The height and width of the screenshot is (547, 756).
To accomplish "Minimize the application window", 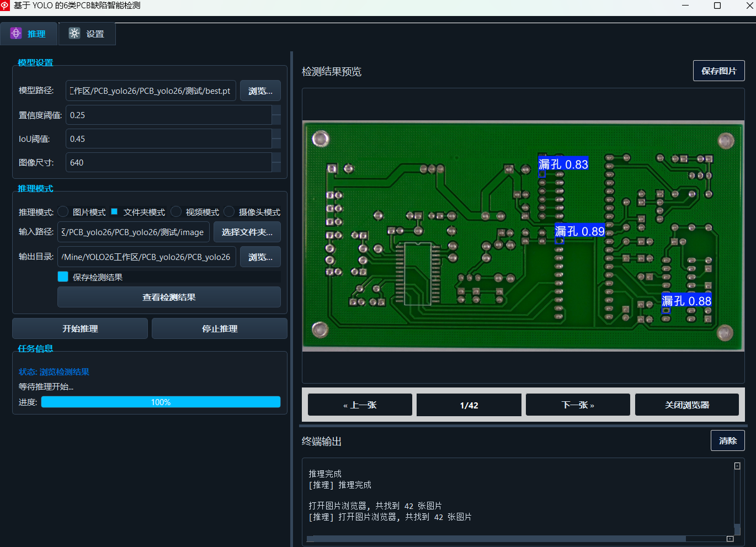I will [685, 6].
